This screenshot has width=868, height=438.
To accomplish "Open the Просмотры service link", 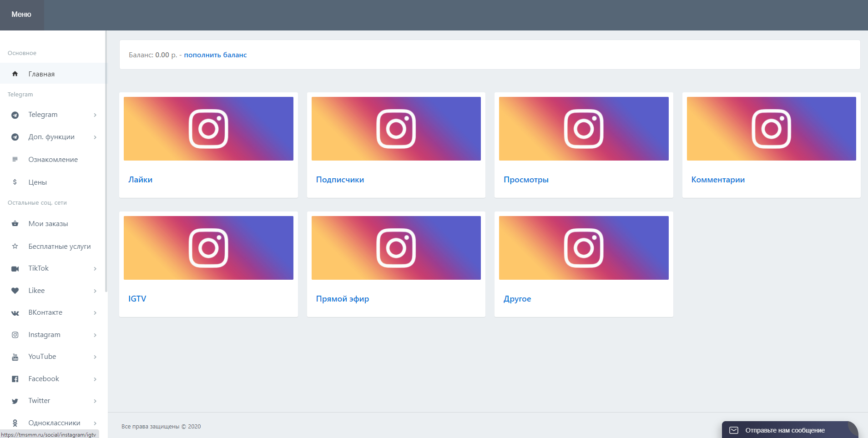I will [526, 180].
